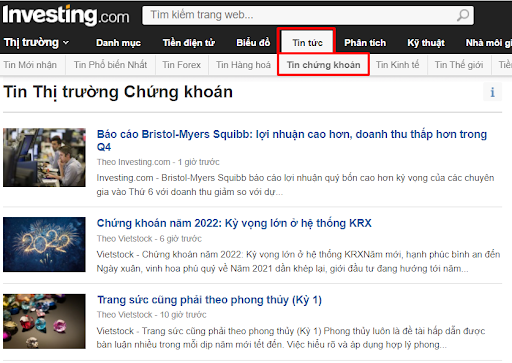
Task: Open the Tiền điện tử menu
Action: 189,43
